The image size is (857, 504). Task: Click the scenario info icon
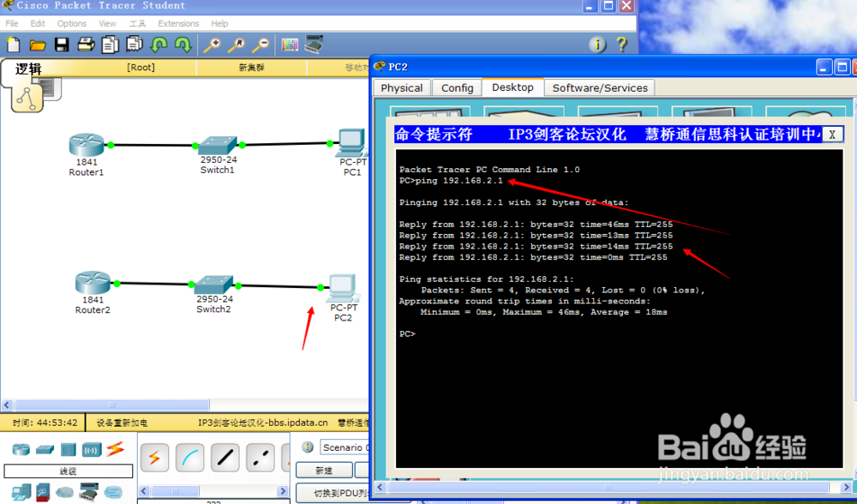[x=308, y=447]
